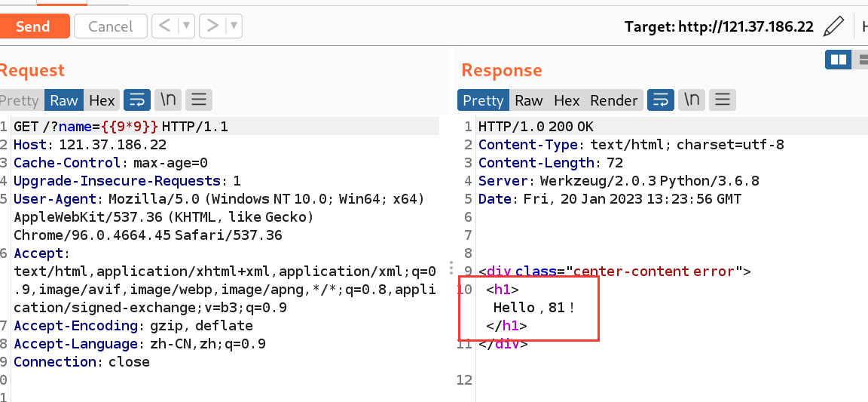Open the back history dropdown arrow
Viewport: 868px width, 402px height.
[187, 26]
